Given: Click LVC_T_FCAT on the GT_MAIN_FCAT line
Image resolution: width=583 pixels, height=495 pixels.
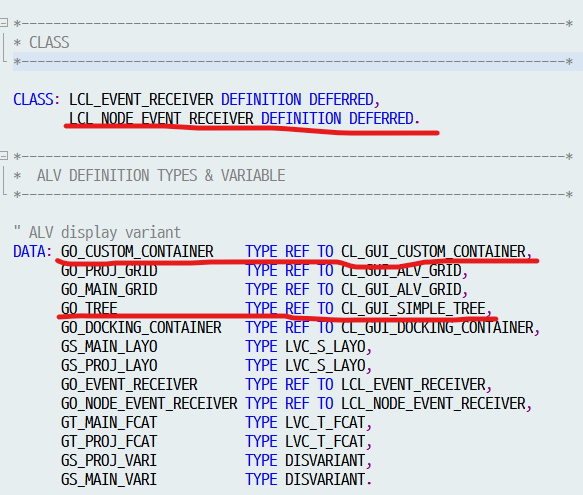Looking at the screenshot, I should (325, 422).
